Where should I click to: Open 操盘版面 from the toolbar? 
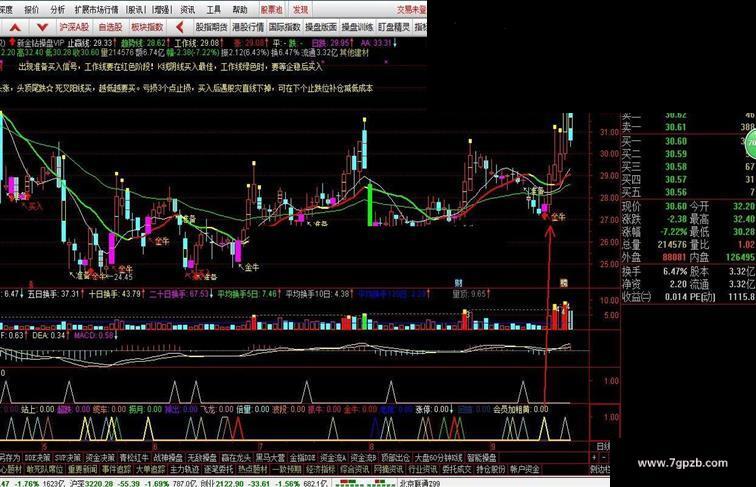click(x=321, y=27)
